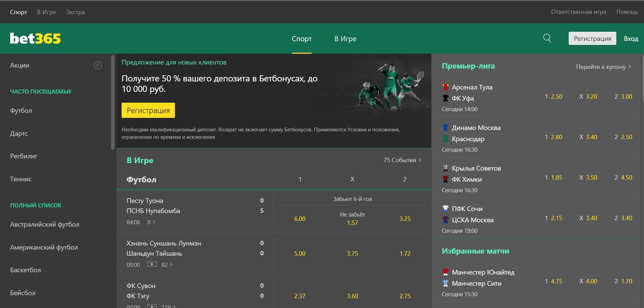Open Регбилиг in the sidebar
The width and height of the screenshot is (644, 308).
pos(24,156)
